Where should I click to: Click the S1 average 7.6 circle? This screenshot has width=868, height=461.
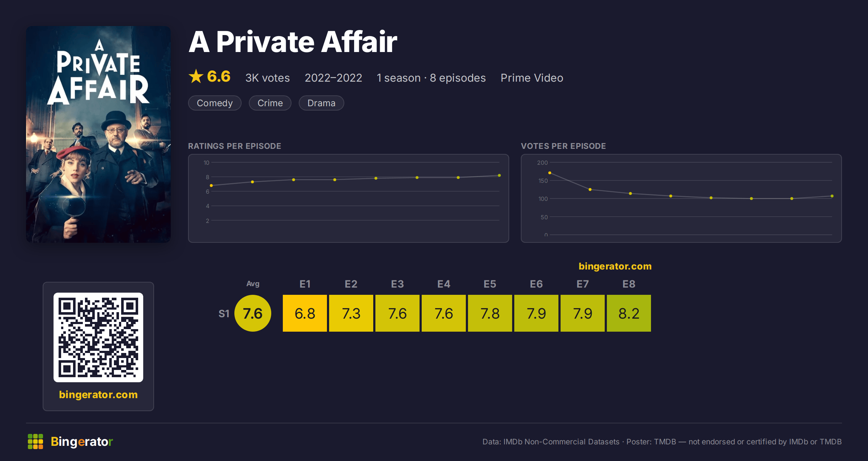pos(253,313)
